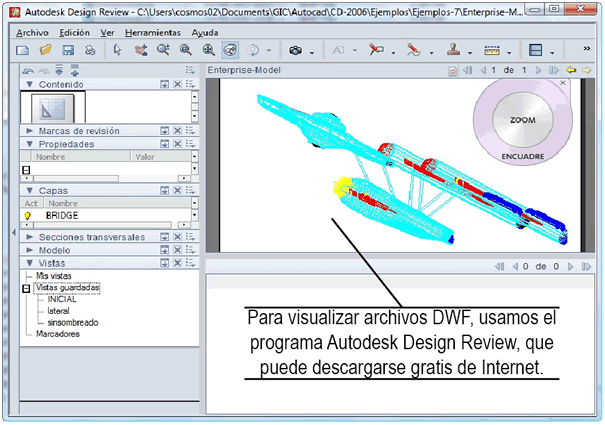
Task: Collapse the Capas panel
Action: coord(31,190)
